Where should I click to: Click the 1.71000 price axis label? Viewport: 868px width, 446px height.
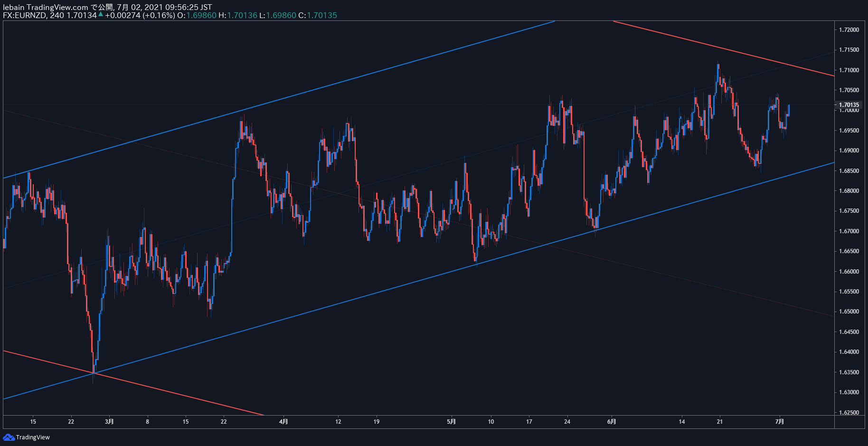(849, 70)
